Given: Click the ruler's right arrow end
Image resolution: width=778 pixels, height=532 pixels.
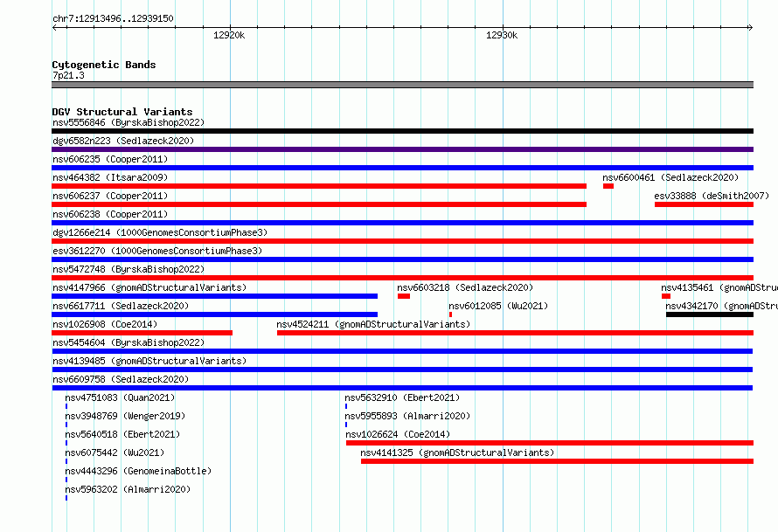Looking at the screenshot, I should (750, 28).
